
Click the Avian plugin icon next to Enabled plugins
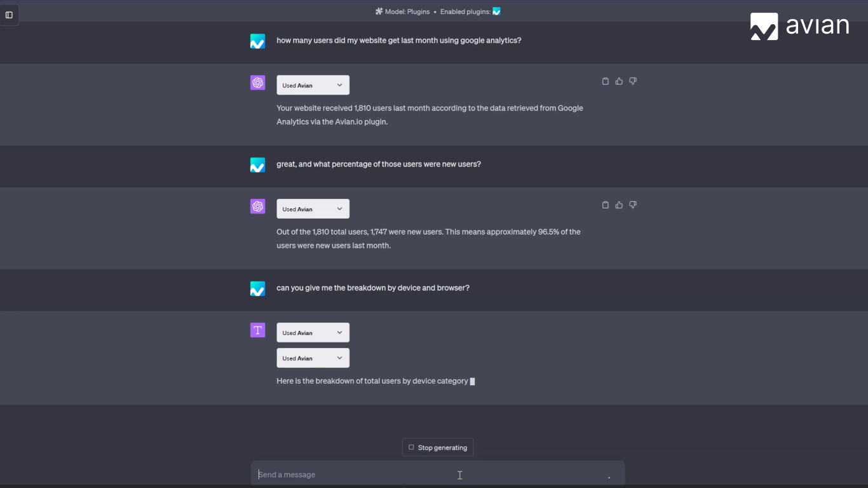[x=496, y=11]
